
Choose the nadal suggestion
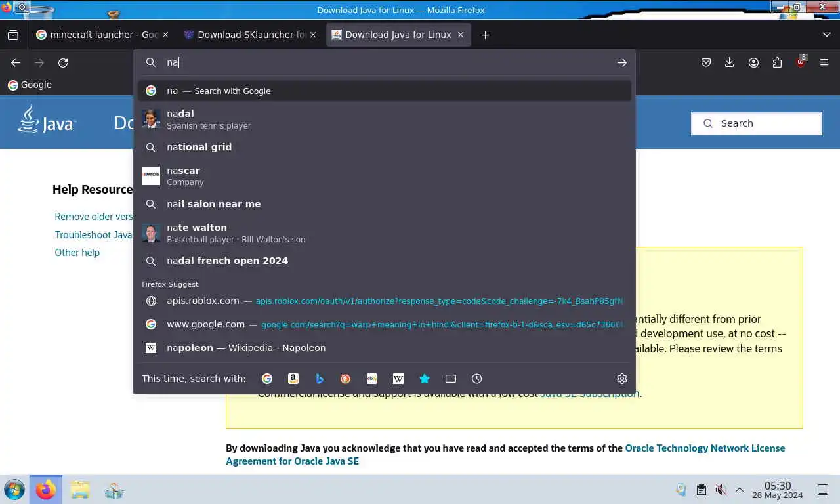click(x=385, y=119)
